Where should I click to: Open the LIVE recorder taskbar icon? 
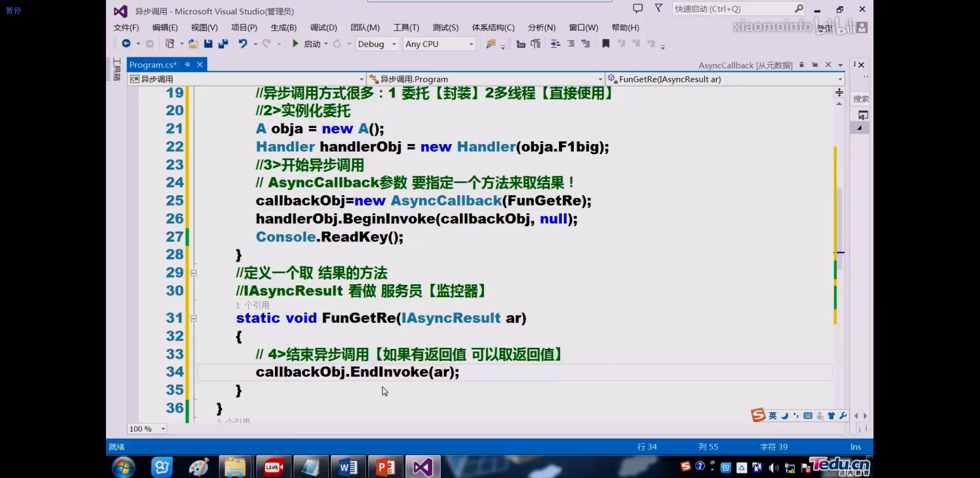point(273,467)
